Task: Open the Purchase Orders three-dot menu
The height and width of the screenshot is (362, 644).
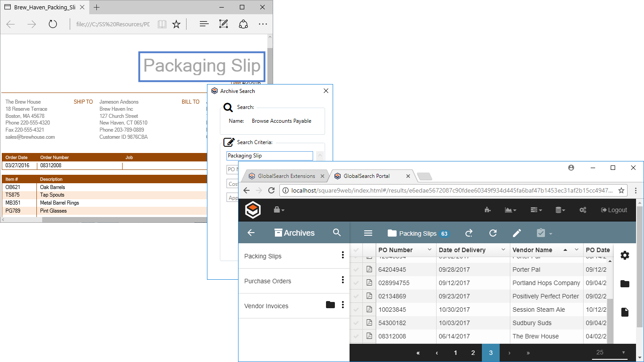Action: [x=342, y=280]
